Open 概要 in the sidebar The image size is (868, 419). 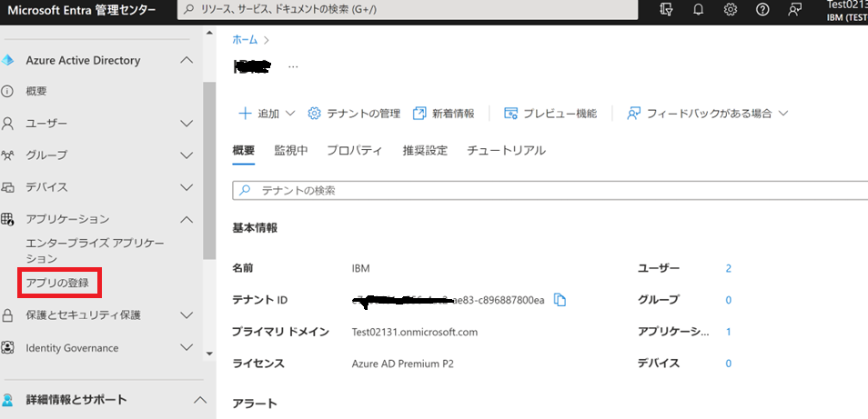tap(36, 92)
